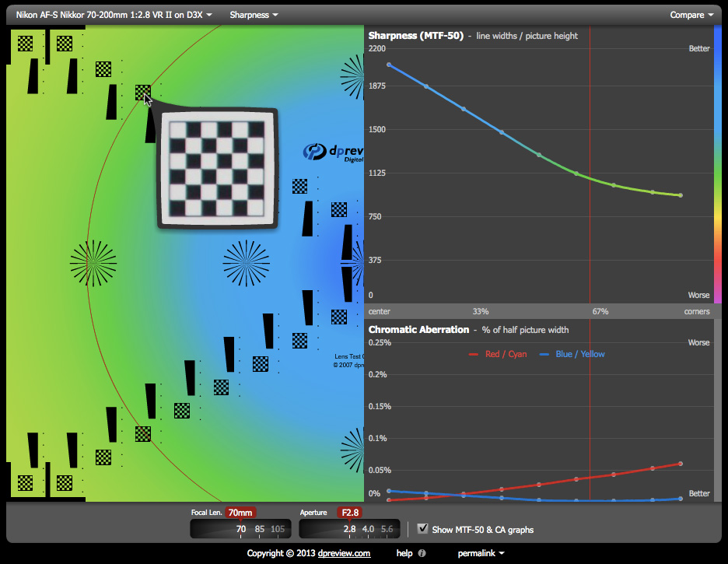This screenshot has width=728, height=564.
Task: Open the lens selection dropdown for Nikon 70-200mm
Action: pos(114,15)
